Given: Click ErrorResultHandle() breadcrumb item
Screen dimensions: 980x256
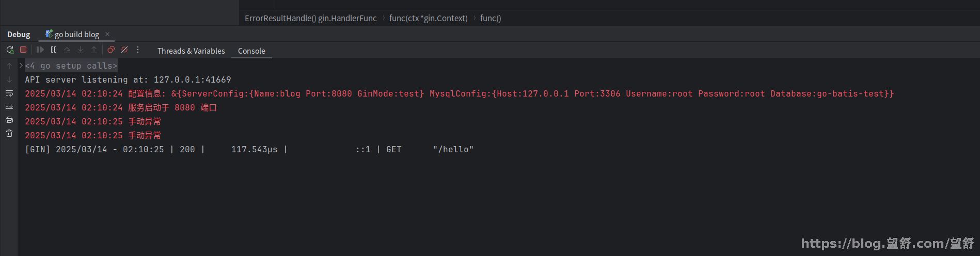Looking at the screenshot, I should point(310,18).
